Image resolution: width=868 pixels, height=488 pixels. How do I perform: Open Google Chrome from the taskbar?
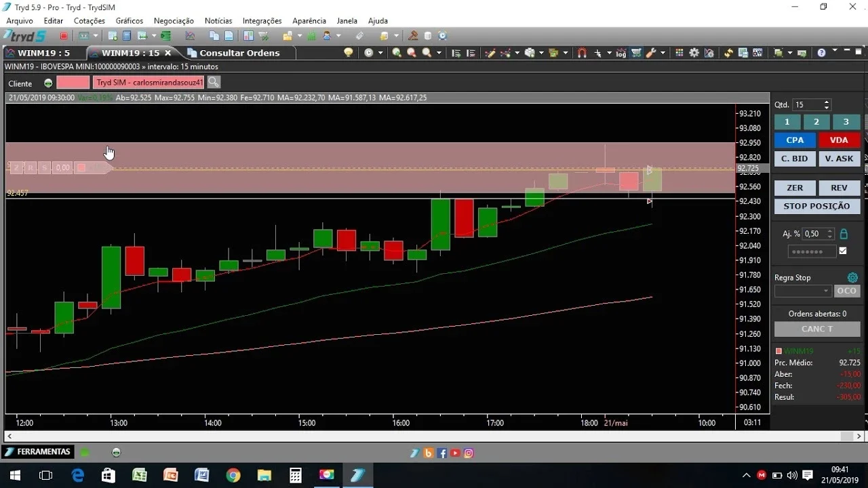(x=233, y=475)
